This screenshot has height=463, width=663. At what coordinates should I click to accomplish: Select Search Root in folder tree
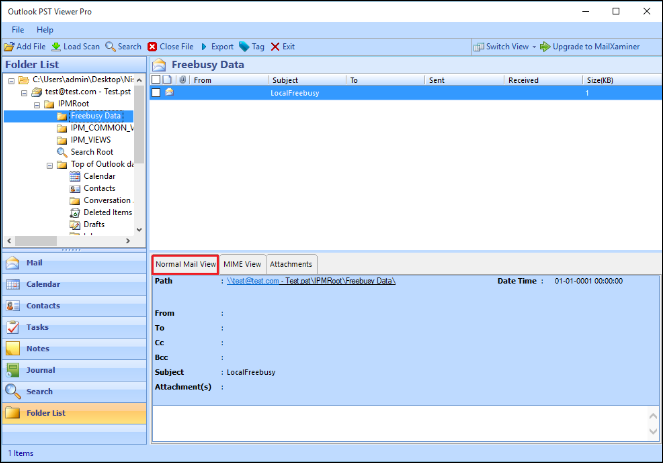click(92, 152)
